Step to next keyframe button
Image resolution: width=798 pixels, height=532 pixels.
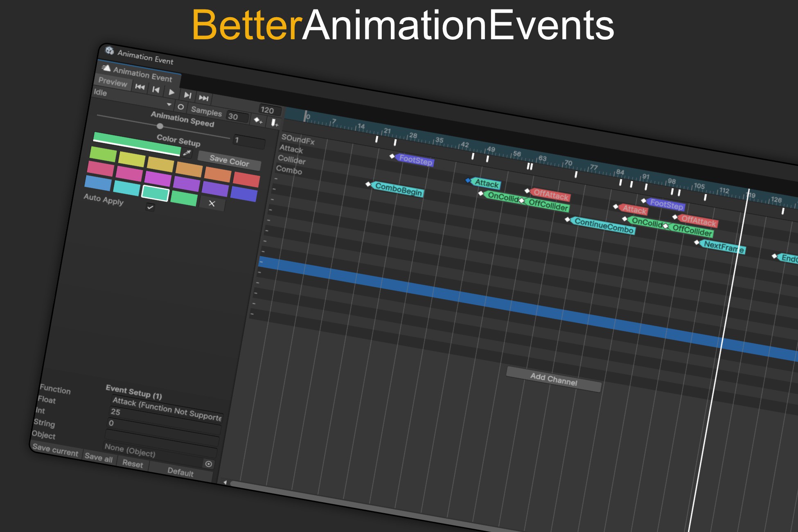point(187,95)
